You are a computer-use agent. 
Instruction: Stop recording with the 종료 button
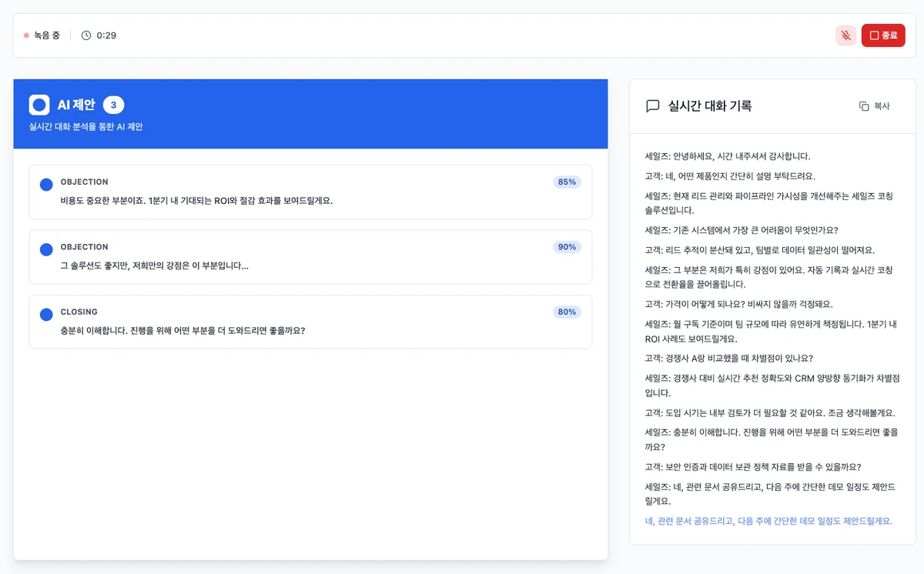point(883,35)
